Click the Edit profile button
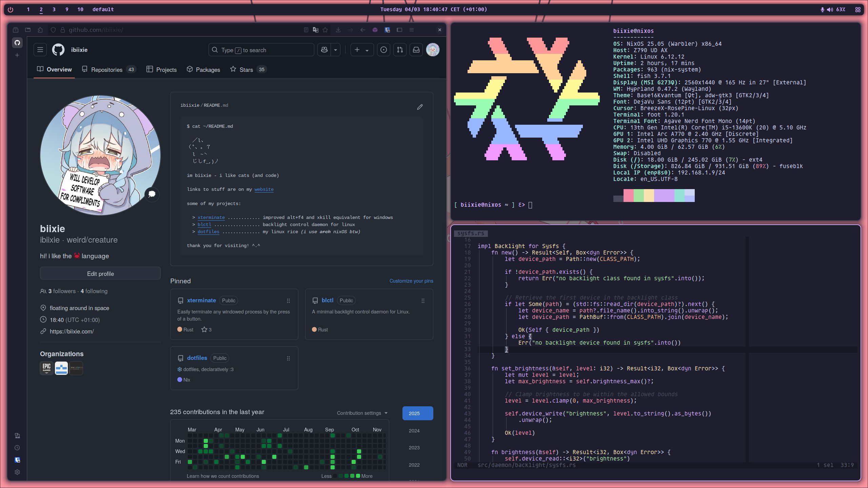Viewport: 868px width, 488px height. pos(100,273)
